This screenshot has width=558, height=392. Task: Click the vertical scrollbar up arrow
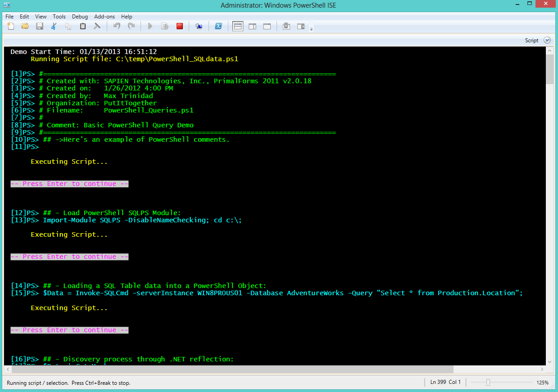(549, 50)
